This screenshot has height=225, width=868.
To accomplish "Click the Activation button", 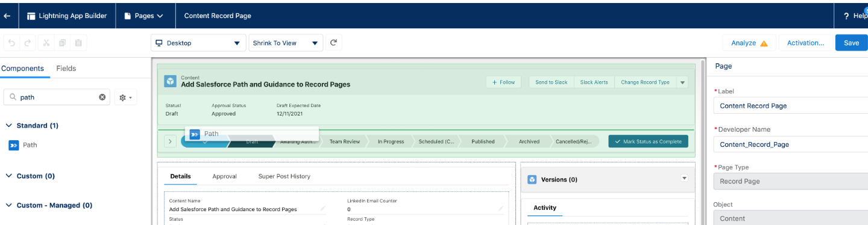I will coord(805,43).
